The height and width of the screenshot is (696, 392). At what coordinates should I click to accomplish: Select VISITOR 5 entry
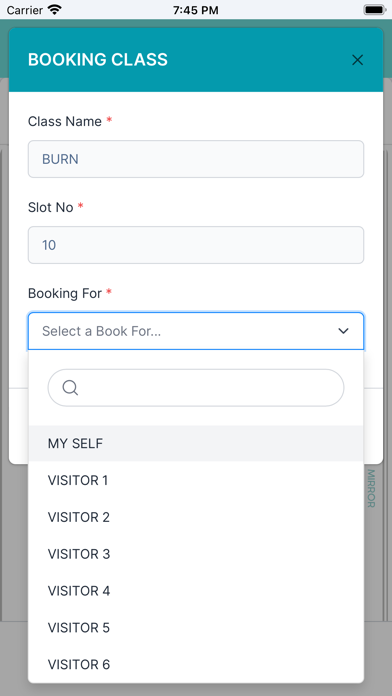point(196,628)
